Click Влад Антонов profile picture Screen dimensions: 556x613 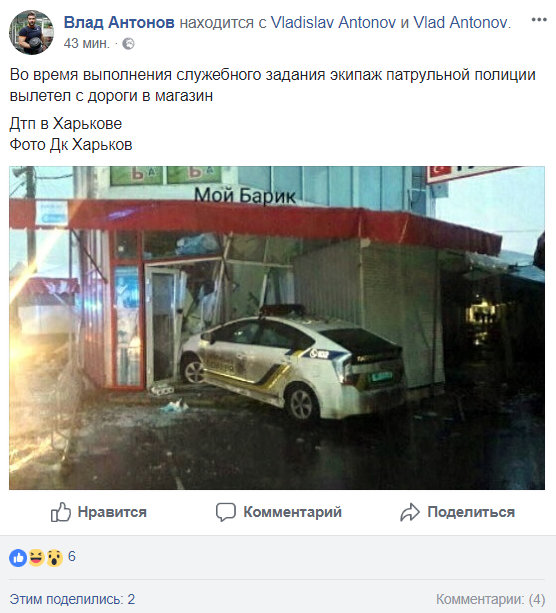[x=32, y=32]
